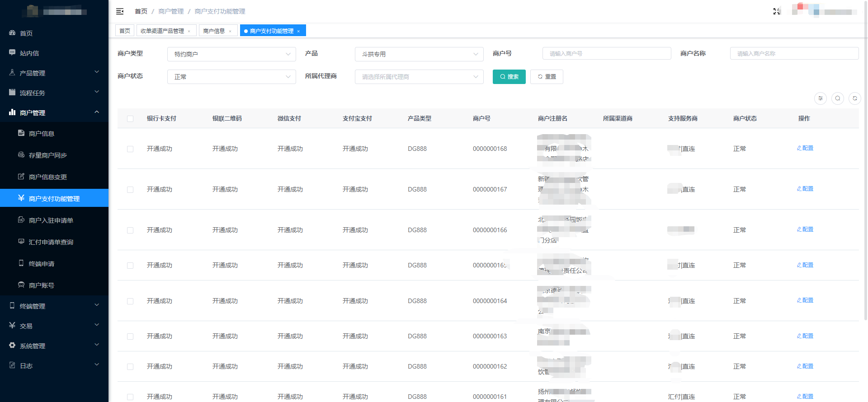Close the 商户支付功能管理 tab
868x402 pixels.
pos(298,31)
